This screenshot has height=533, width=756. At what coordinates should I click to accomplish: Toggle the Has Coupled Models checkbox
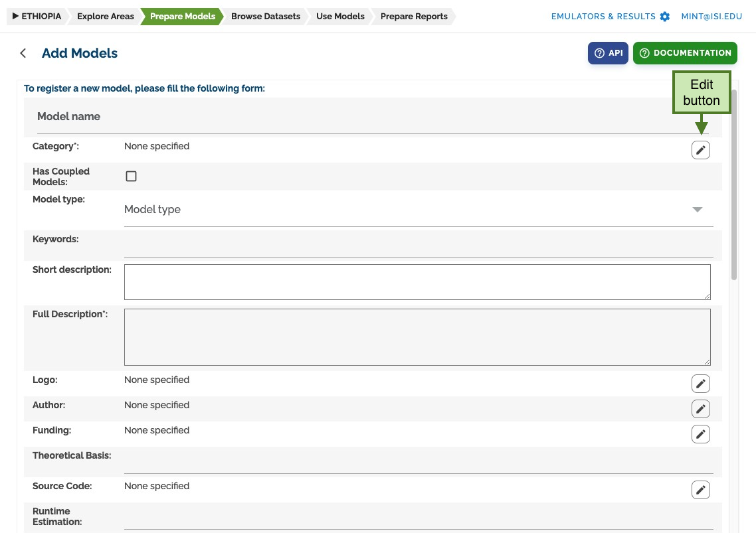[x=131, y=177]
